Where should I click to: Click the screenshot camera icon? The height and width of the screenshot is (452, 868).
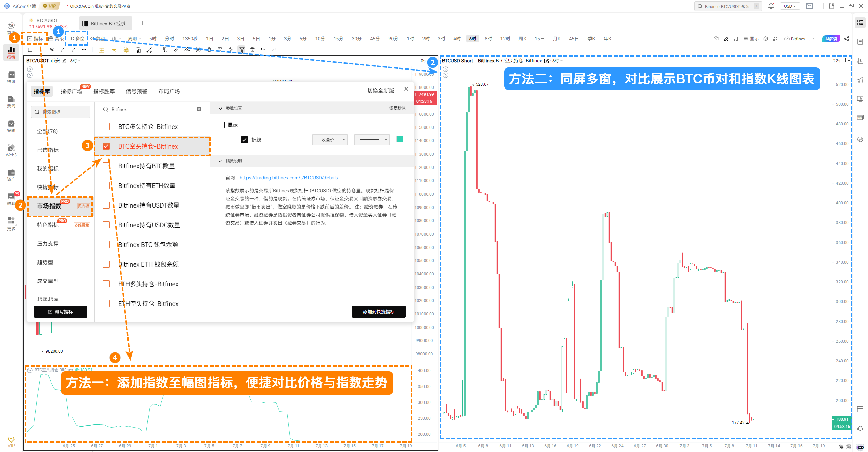716,39
